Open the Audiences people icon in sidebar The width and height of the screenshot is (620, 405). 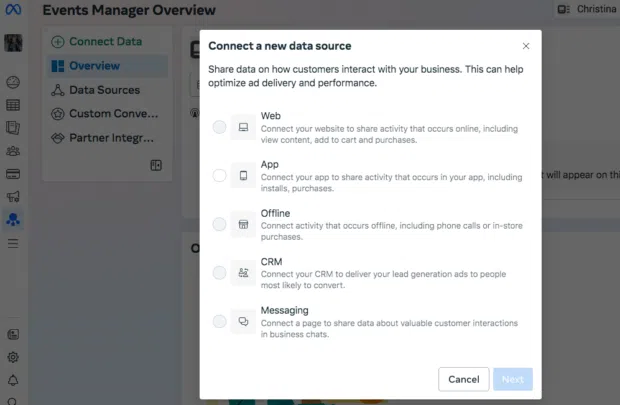[x=13, y=151]
